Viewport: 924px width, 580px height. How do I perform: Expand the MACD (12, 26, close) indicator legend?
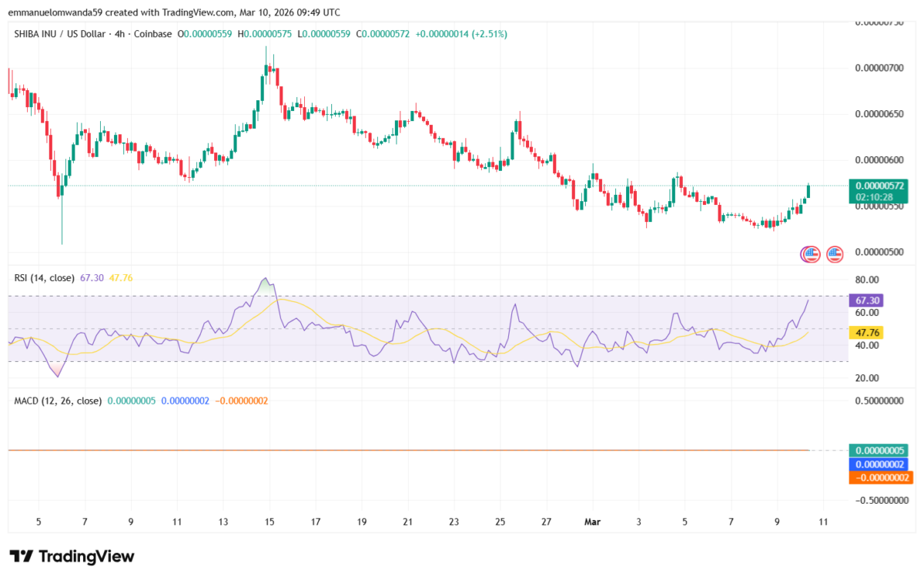point(58,401)
